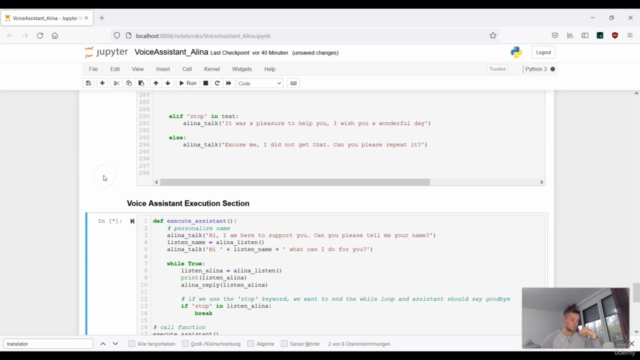The height and width of the screenshot is (360, 640).
Task: Open the browser library icon
Action: point(570,36)
